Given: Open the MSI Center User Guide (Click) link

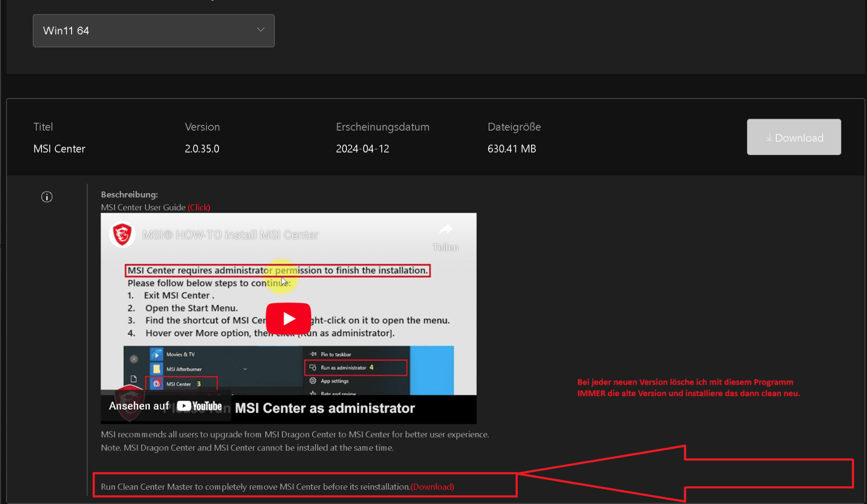Looking at the screenshot, I should pyautogui.click(x=198, y=207).
